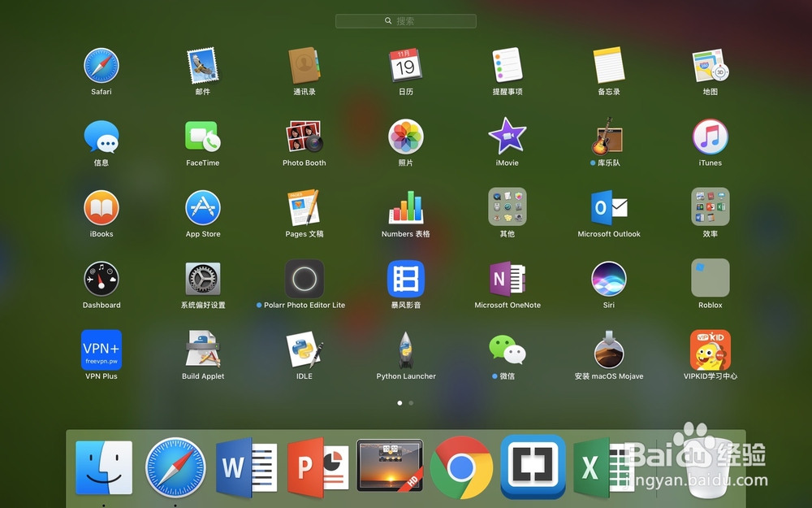Open Python Launcher
The height and width of the screenshot is (508, 812).
[405, 350]
